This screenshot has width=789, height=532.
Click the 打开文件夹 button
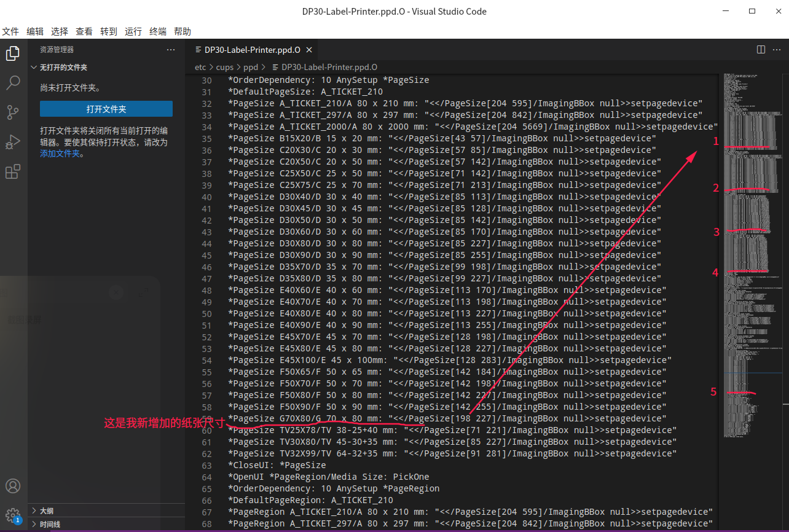106,109
